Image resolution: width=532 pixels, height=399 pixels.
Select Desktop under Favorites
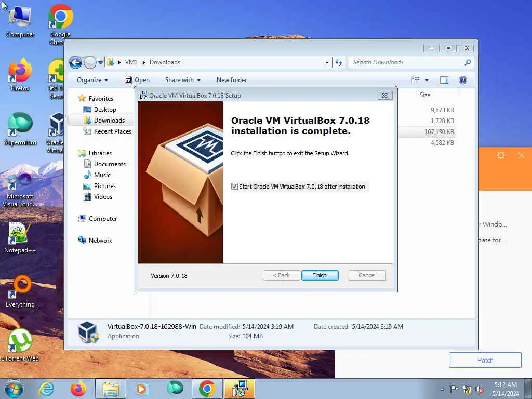click(105, 110)
